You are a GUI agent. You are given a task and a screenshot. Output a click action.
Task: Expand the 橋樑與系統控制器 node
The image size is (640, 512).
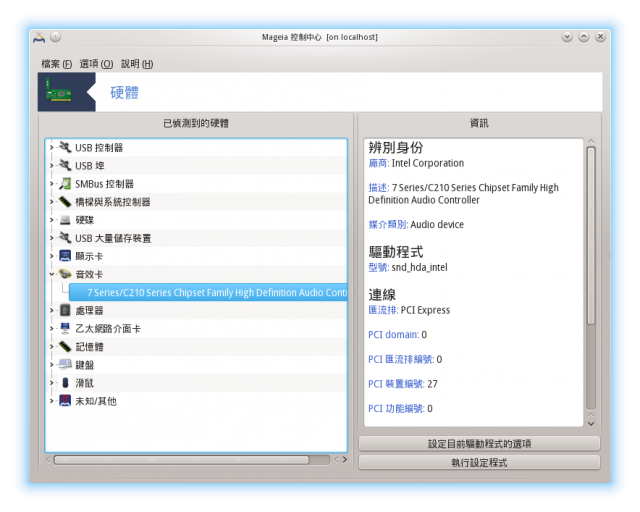[x=51, y=202]
